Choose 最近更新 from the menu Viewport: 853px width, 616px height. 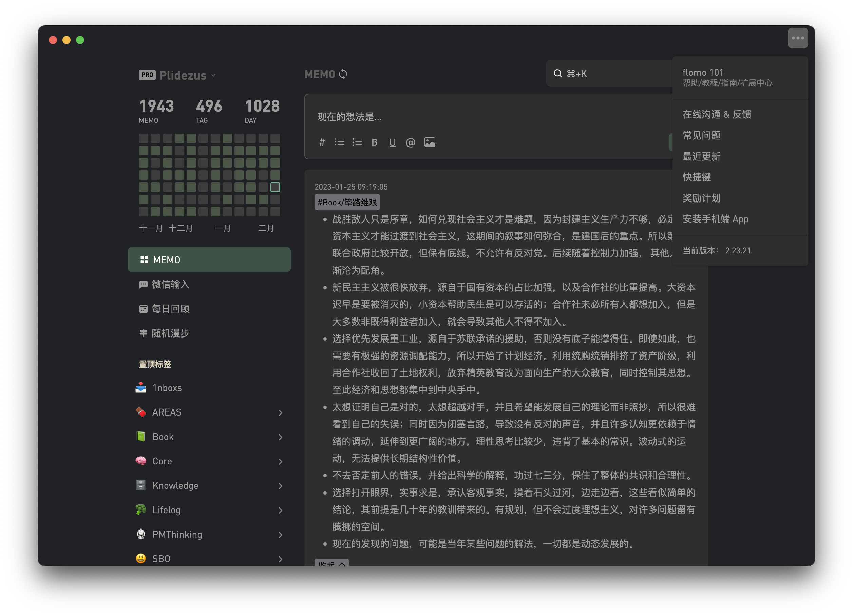(740, 156)
